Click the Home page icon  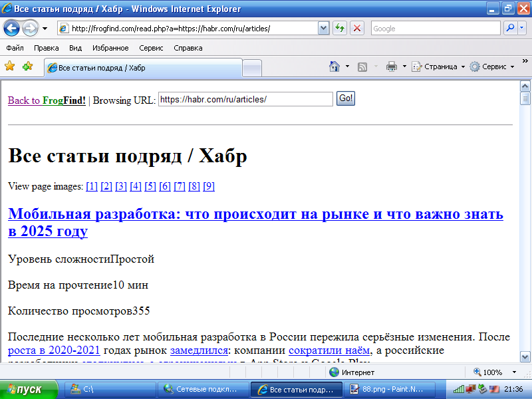pos(334,66)
